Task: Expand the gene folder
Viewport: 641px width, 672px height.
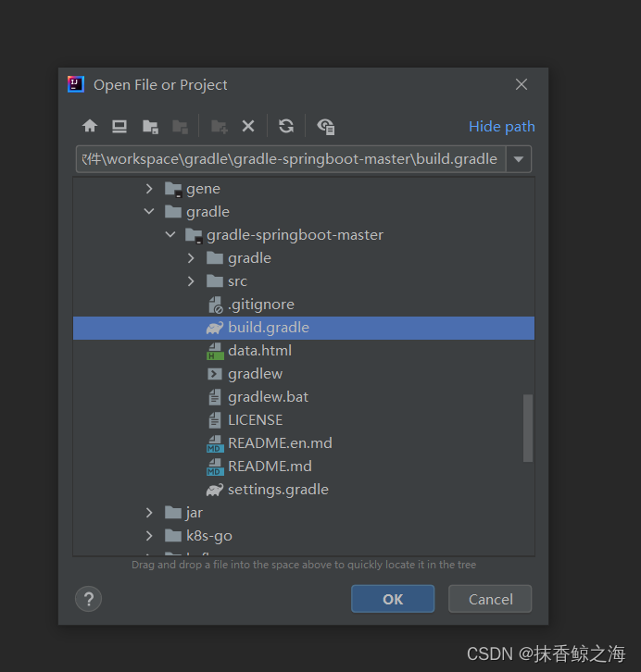Action: pyautogui.click(x=149, y=189)
